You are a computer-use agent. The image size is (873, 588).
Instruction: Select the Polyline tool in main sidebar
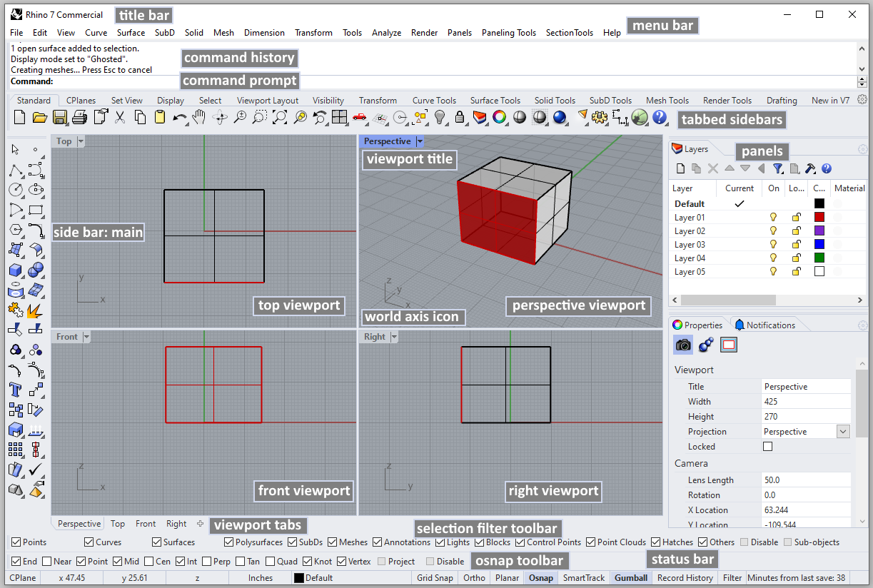(16, 170)
